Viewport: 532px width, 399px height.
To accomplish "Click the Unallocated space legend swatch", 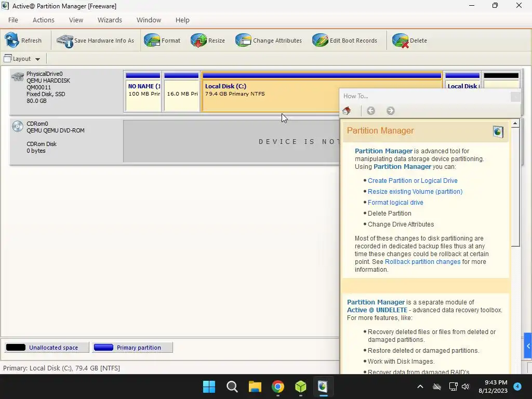I will coord(16,348).
